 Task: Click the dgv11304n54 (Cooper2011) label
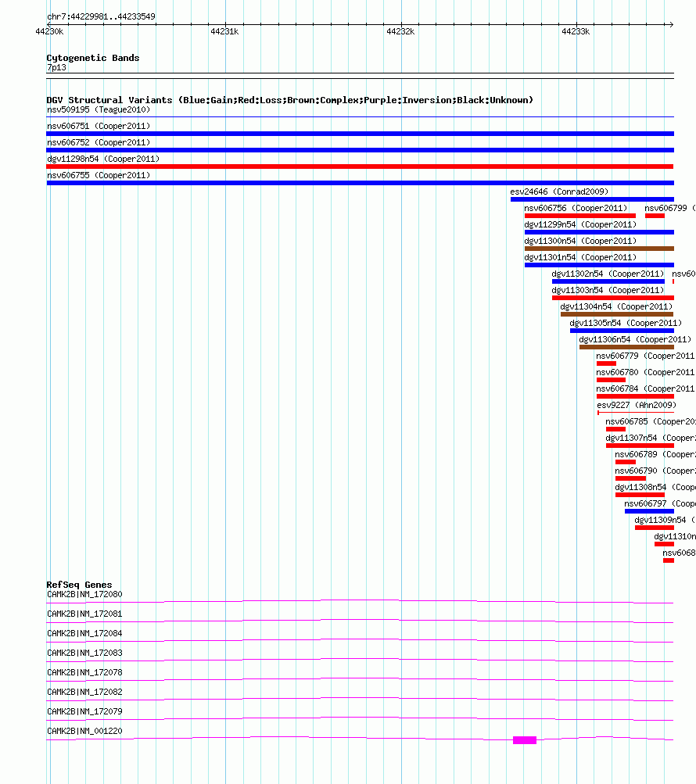click(616, 307)
